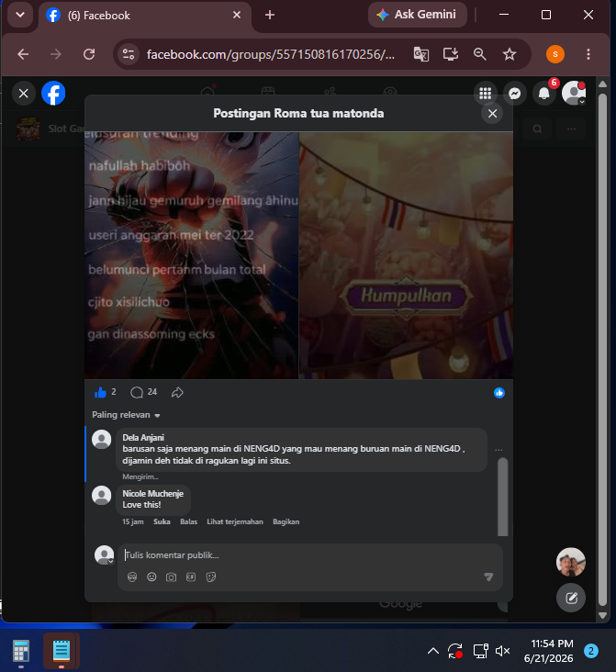Open the right Kumpulkan game image
The image size is (616, 672).
tap(406, 255)
